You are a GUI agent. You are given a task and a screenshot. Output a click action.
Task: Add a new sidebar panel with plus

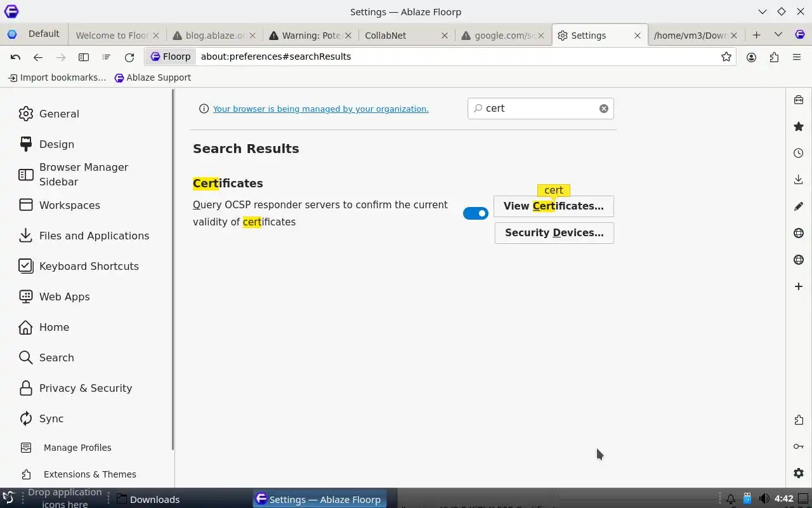tap(799, 286)
